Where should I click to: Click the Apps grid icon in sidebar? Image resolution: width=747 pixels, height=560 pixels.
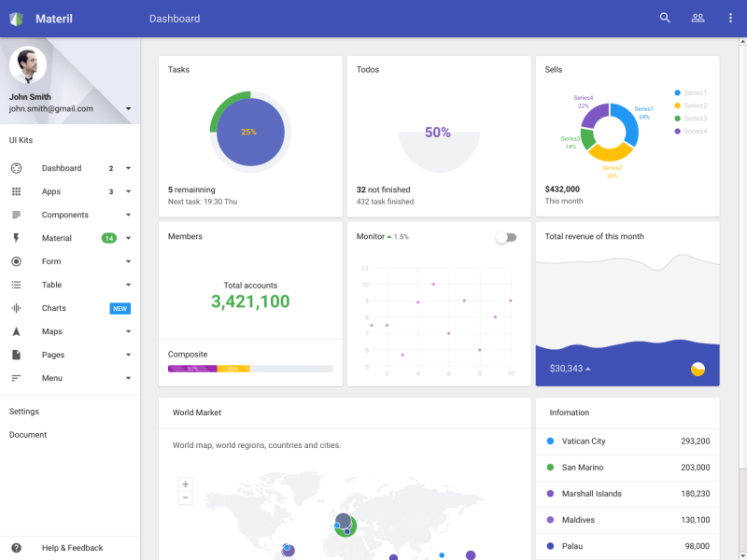point(16,191)
